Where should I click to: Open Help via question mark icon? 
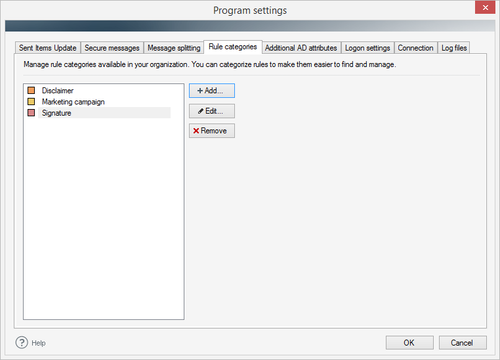point(22,342)
